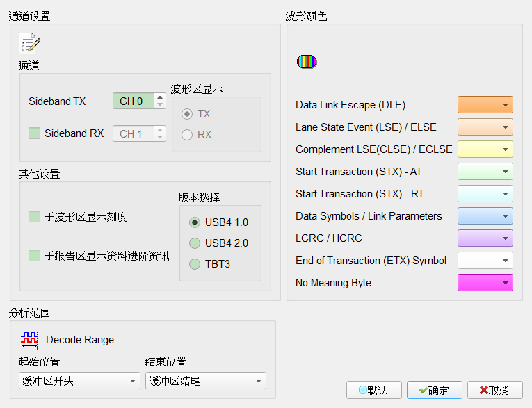Image resolution: width=532 pixels, height=408 pixels.
Task: Increase Sideband RX channel with up arrow
Action: pos(160,130)
